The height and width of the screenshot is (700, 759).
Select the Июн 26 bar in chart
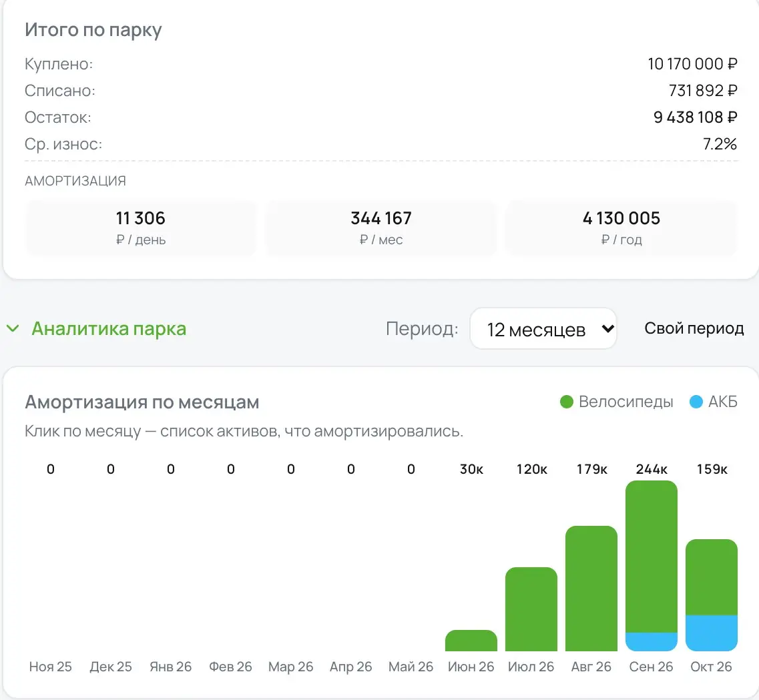471,641
